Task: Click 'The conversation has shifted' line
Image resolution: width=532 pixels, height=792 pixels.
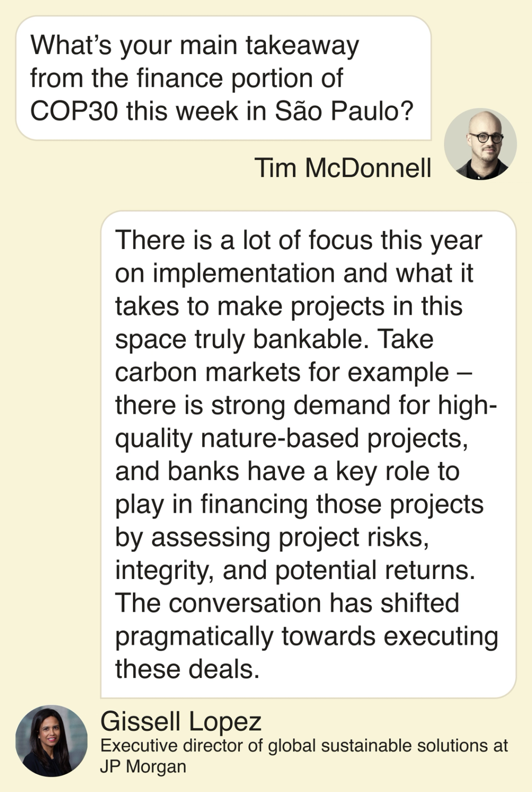Action: pyautogui.click(x=287, y=603)
